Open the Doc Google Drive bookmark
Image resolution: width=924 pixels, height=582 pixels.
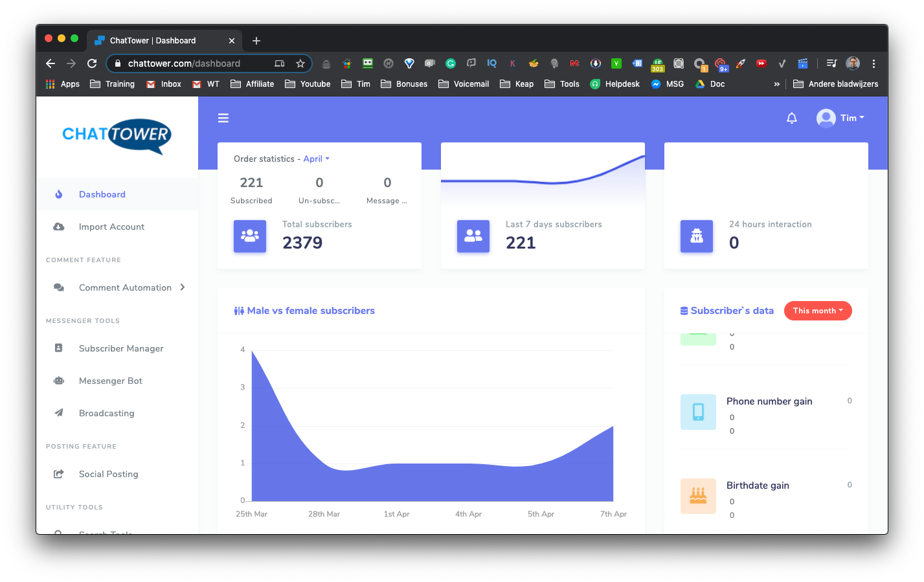coord(710,84)
